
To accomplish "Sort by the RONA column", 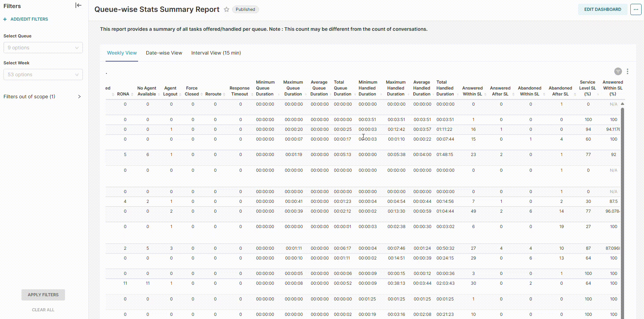I will 123,94.
